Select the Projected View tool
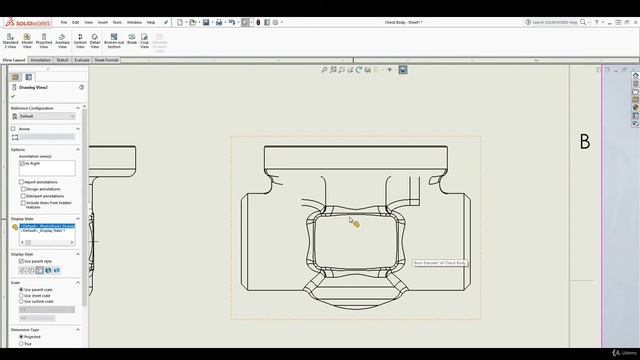Screen dimensions: 640x360 pos(44,41)
